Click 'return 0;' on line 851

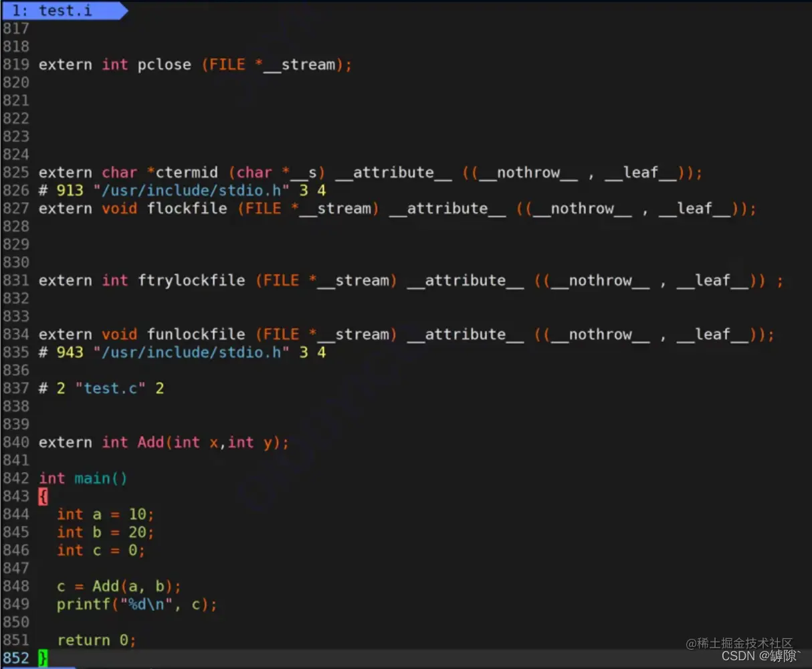click(x=96, y=640)
